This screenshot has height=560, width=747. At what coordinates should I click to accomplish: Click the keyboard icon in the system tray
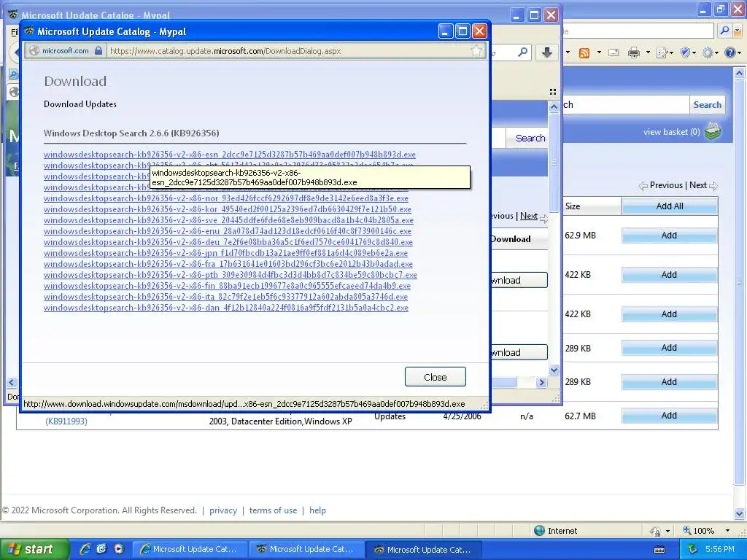pos(659,550)
